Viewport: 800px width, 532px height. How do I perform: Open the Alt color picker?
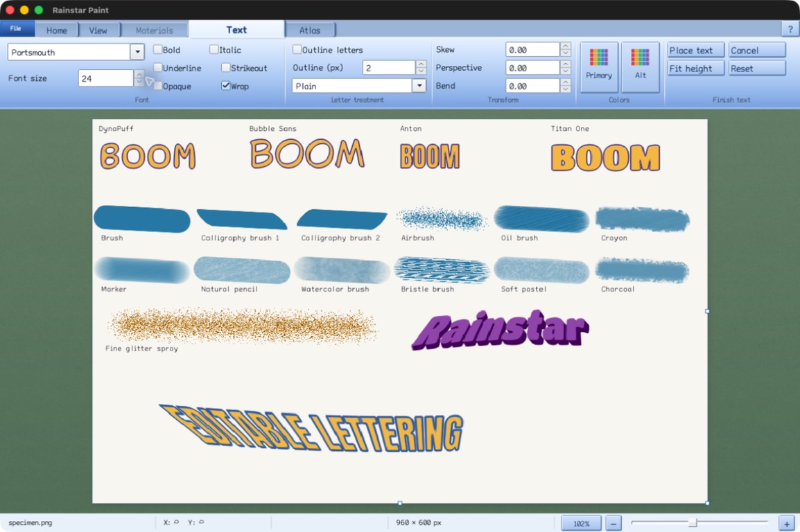(641, 66)
